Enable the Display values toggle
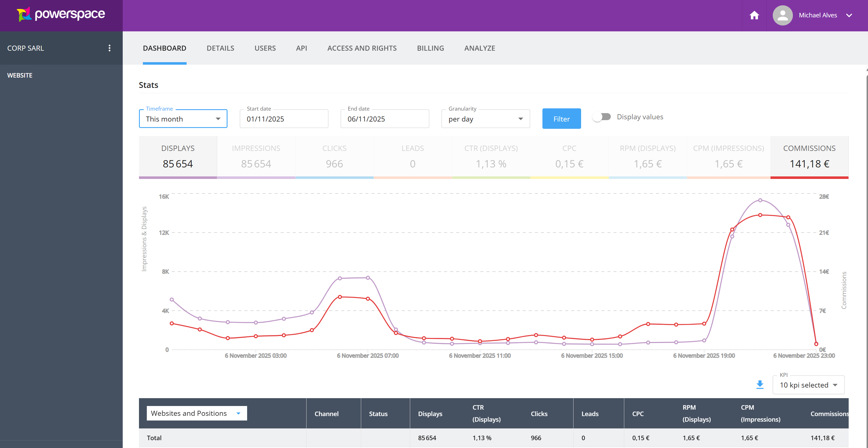The width and height of the screenshot is (868, 448). tap(602, 116)
